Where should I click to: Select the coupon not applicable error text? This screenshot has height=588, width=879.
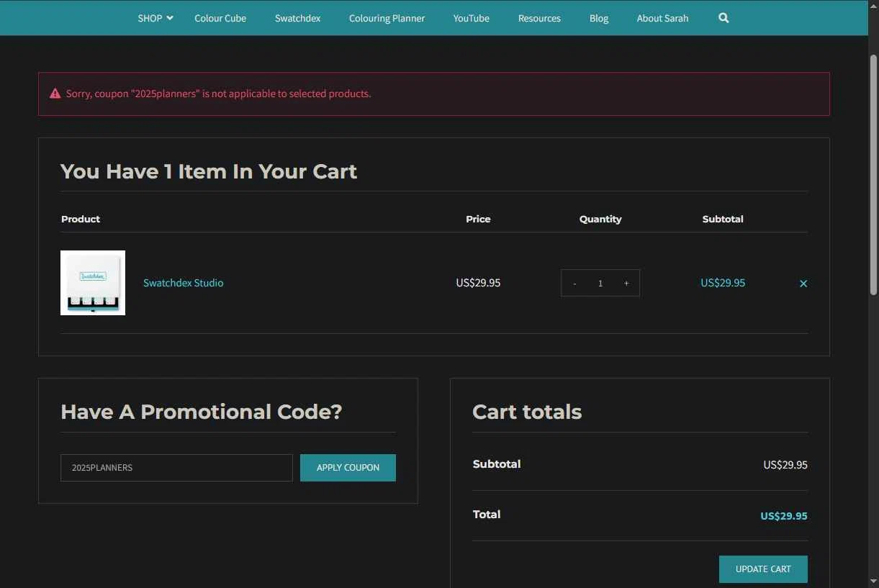click(x=218, y=94)
